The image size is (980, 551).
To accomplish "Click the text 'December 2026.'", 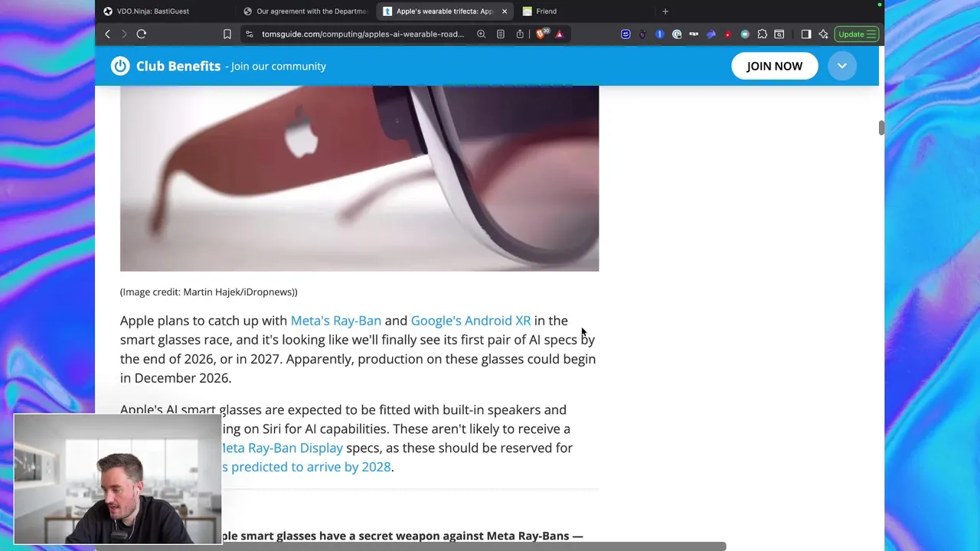I will 182,378.
